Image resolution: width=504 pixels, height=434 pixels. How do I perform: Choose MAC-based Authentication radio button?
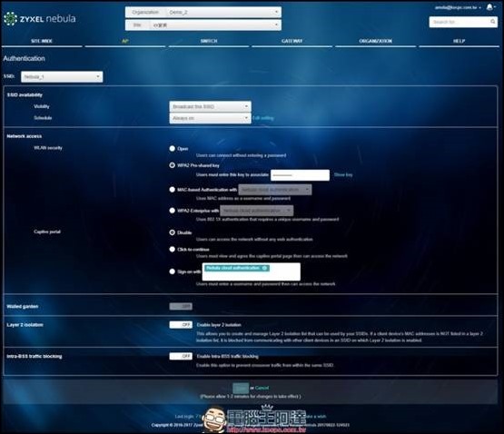tap(173, 190)
